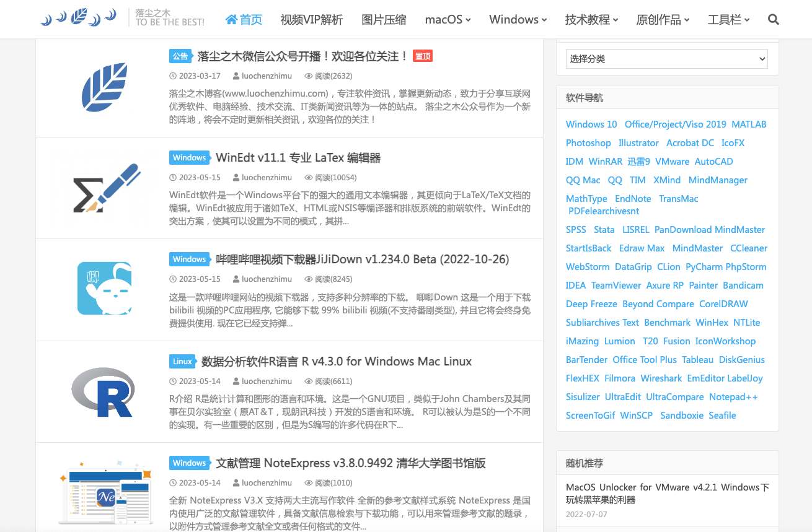Click the clock icon in R语言 post meta
This screenshot has width=812, height=532.
[x=172, y=382]
